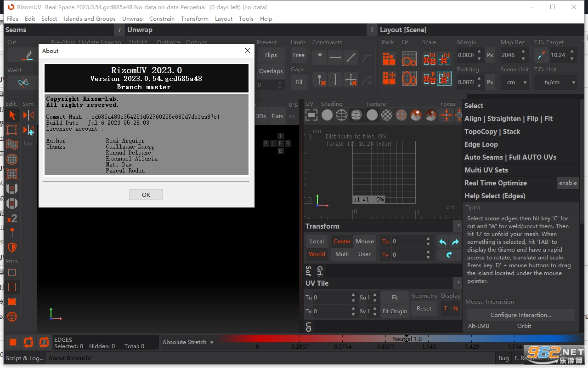Click OK in the About dialog
The image size is (588, 368).
point(146,195)
